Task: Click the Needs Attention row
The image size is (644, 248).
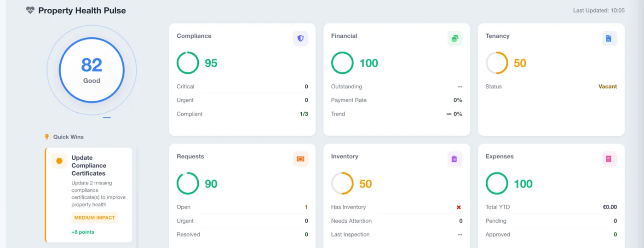Action: pos(397,221)
